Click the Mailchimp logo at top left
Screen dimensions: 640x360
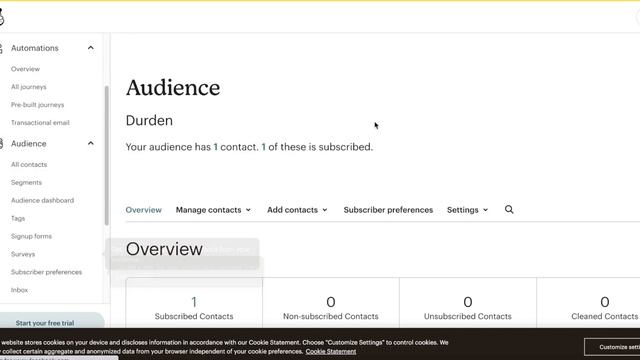tap(2, 18)
